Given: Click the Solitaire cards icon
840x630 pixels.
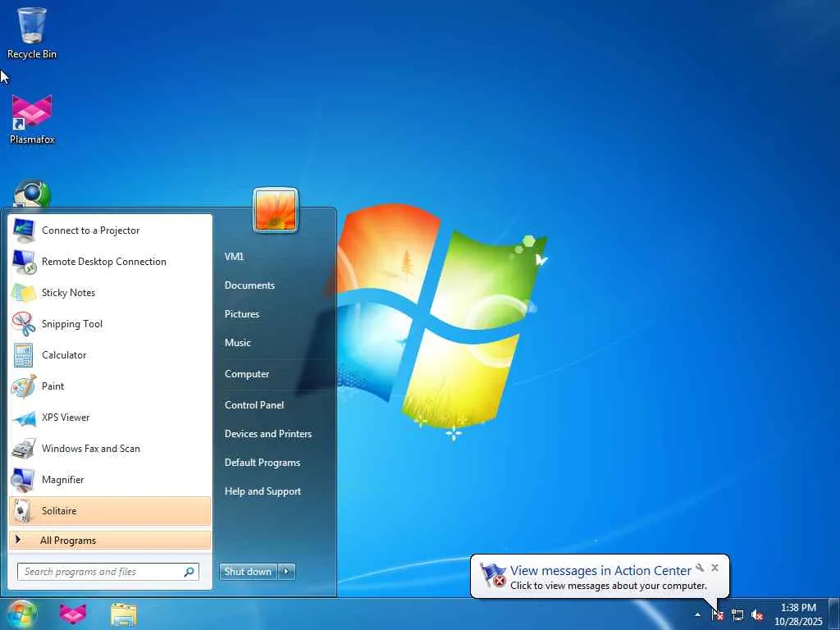Looking at the screenshot, I should pyautogui.click(x=24, y=510).
